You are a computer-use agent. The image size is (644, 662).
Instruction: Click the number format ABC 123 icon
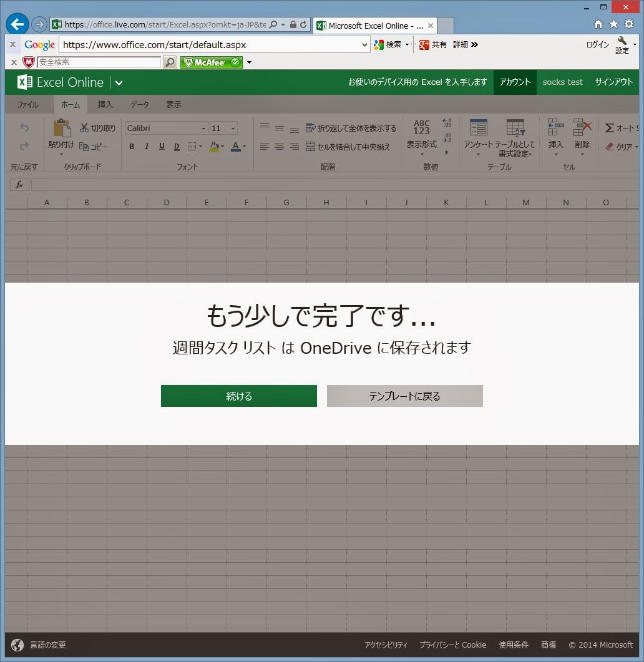[x=421, y=127]
